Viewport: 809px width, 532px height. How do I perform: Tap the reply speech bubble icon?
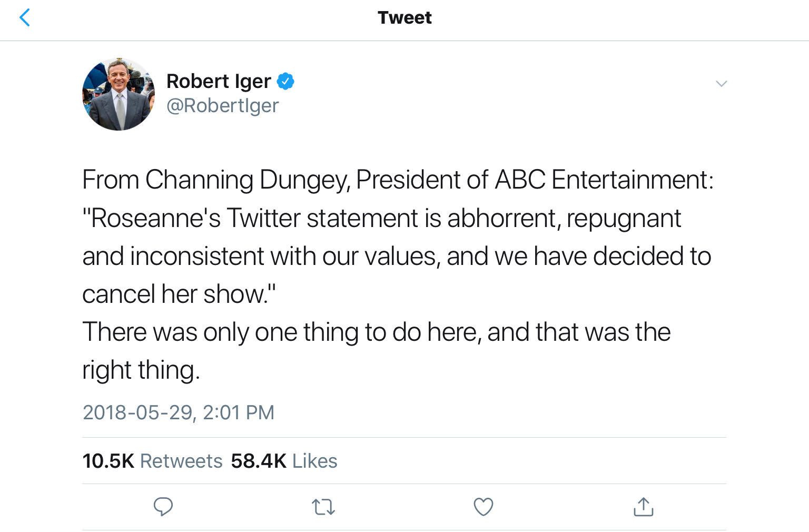click(163, 507)
